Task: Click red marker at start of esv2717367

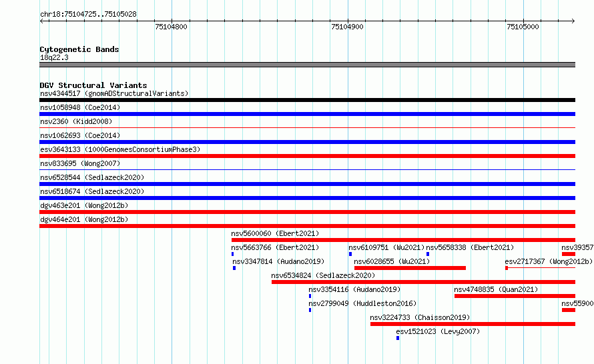Action: pos(507,268)
